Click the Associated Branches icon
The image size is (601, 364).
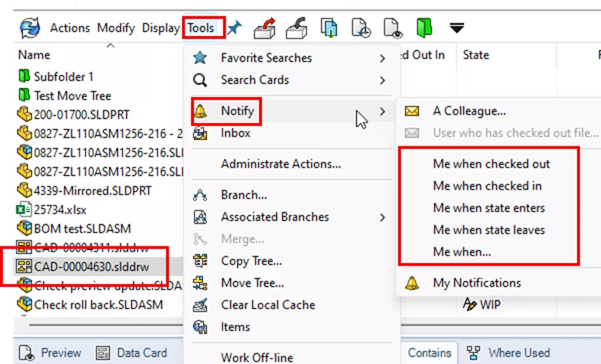tap(200, 217)
